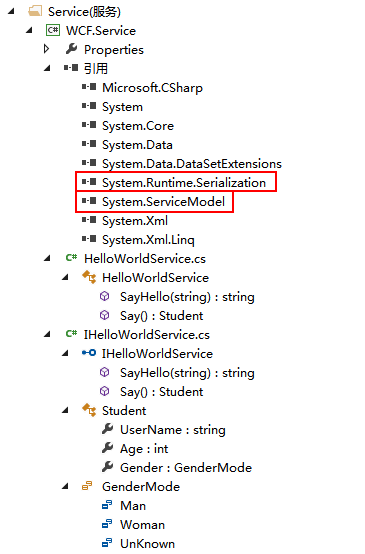
Task: Click the GenderMode enum icon
Action: pyautogui.click(x=87, y=486)
